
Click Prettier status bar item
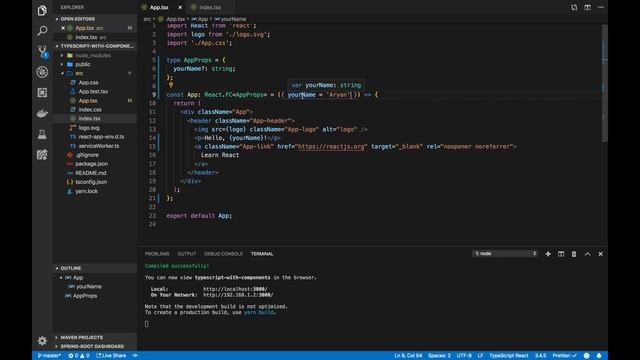564,356
